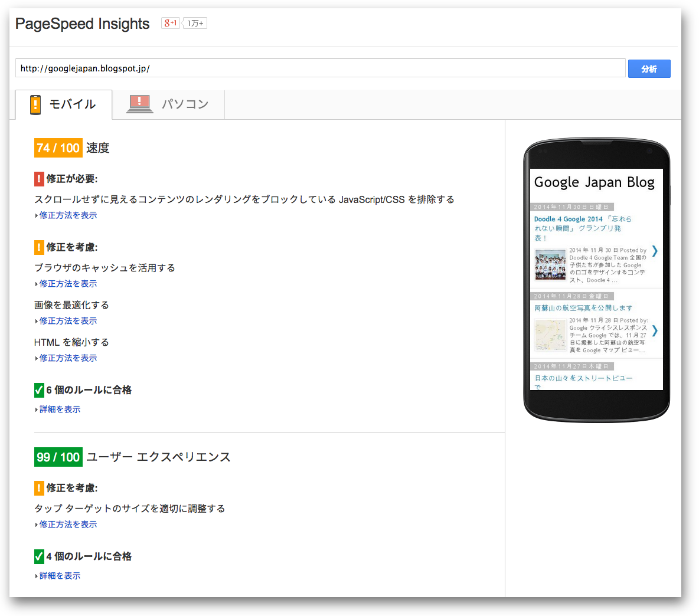Screen dimensions: 699x616
Task: Click arrow chevron beside Doodle 4 Google post preview
Action: (654, 251)
